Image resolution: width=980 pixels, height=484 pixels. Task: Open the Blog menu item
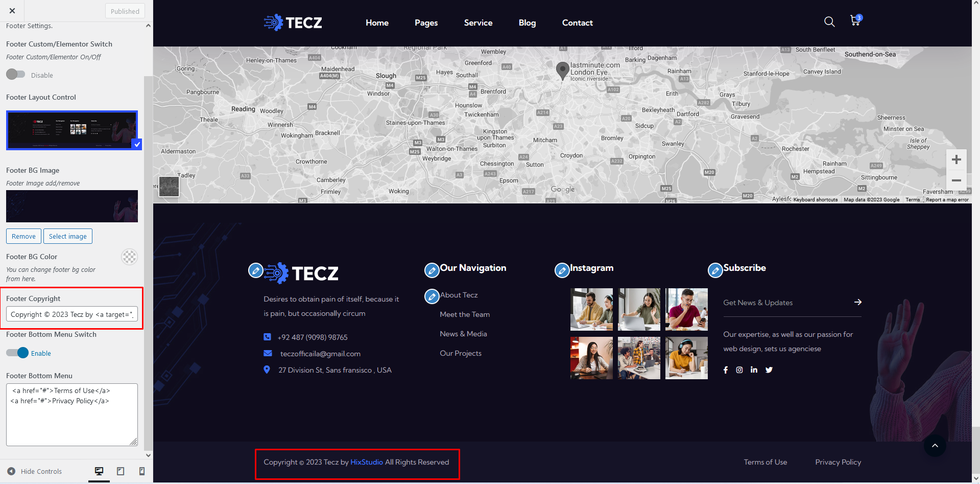click(x=527, y=23)
